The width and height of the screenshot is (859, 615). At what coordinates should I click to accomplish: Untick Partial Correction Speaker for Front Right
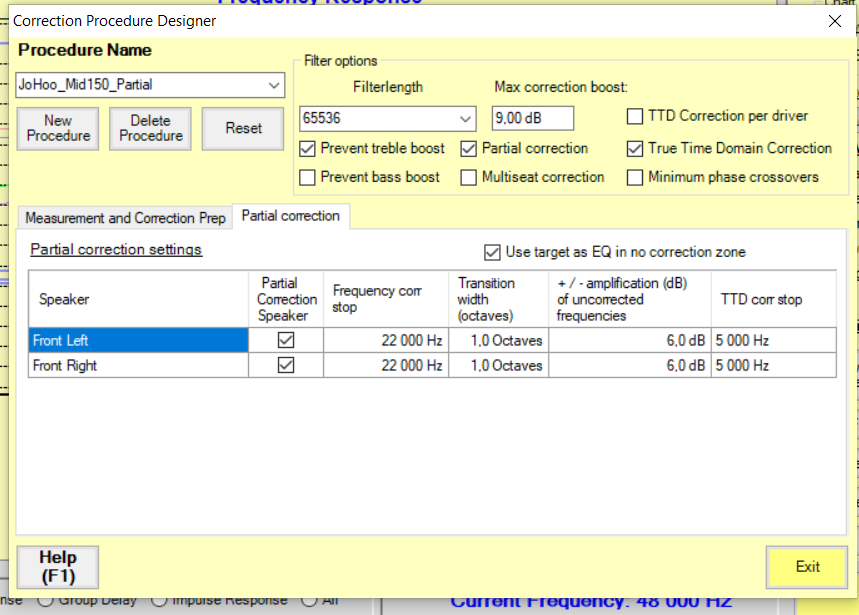pos(286,366)
